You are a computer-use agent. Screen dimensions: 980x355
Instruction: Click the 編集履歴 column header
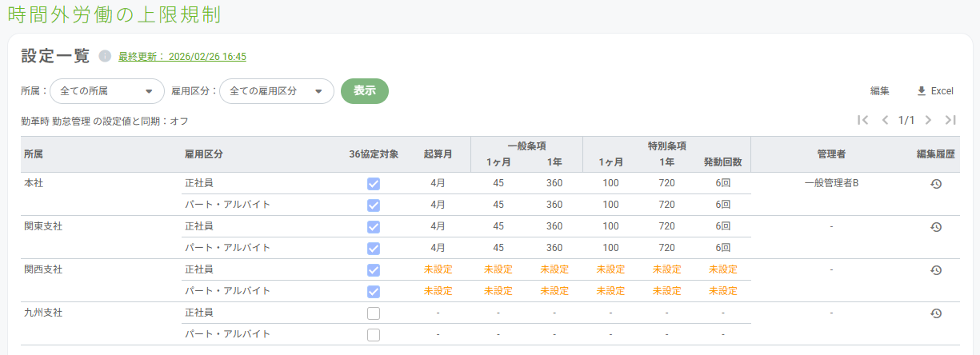click(x=935, y=154)
